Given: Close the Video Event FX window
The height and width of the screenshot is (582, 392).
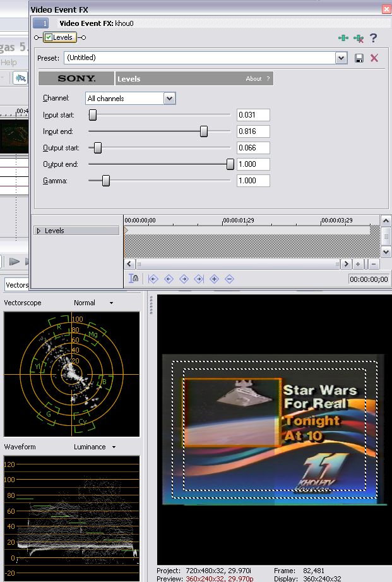Looking at the screenshot, I should [386, 9].
